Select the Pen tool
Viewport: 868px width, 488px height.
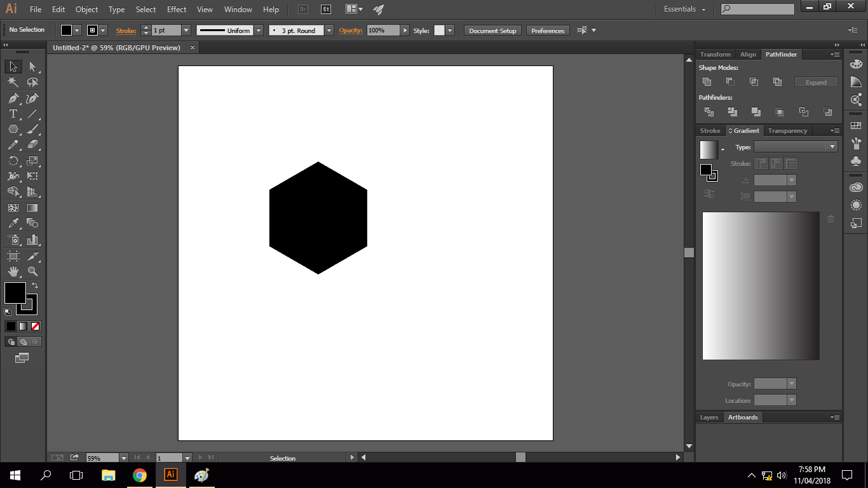click(13, 98)
